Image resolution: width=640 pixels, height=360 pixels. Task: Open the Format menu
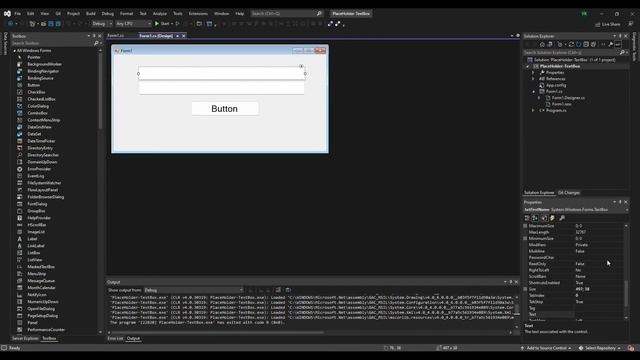(x=127, y=13)
